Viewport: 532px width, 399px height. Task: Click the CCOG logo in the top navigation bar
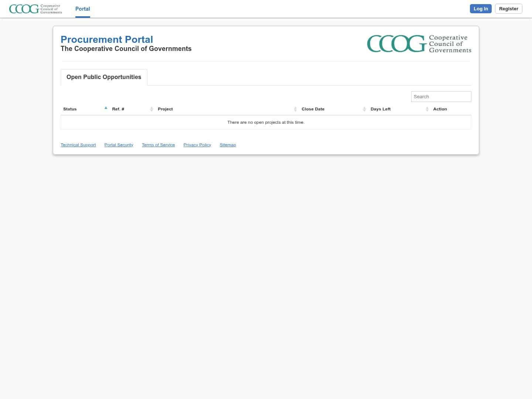point(35,9)
